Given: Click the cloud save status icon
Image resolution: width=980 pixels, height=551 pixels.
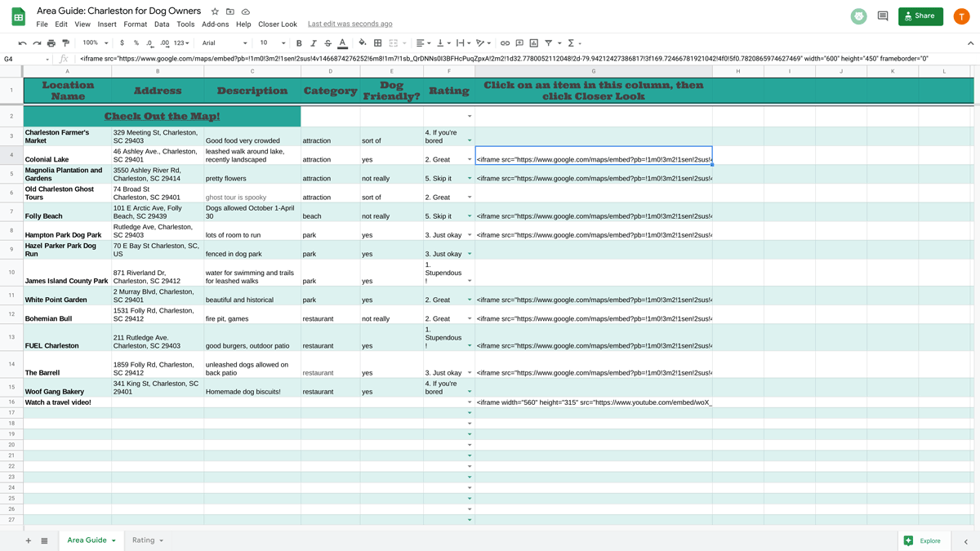Looking at the screenshot, I should (246, 11).
